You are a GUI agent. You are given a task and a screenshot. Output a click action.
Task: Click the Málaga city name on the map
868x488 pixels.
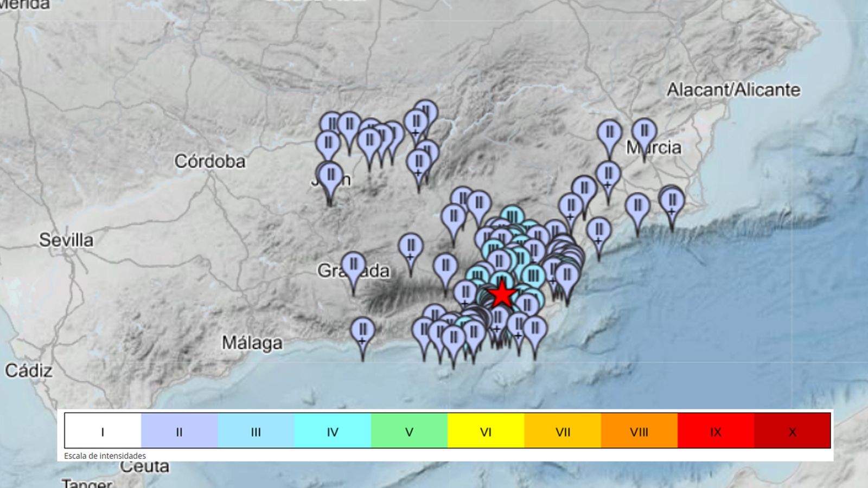[x=254, y=342]
